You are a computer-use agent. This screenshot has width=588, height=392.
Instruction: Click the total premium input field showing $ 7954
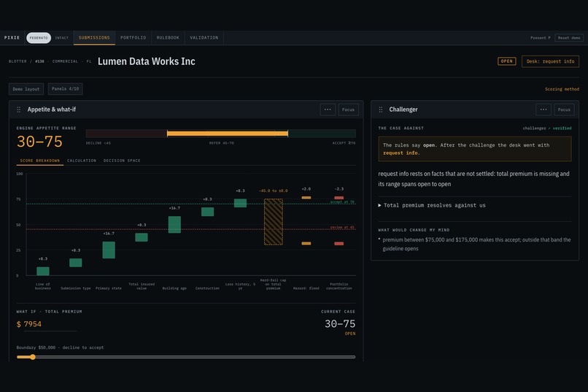[x=47, y=324]
